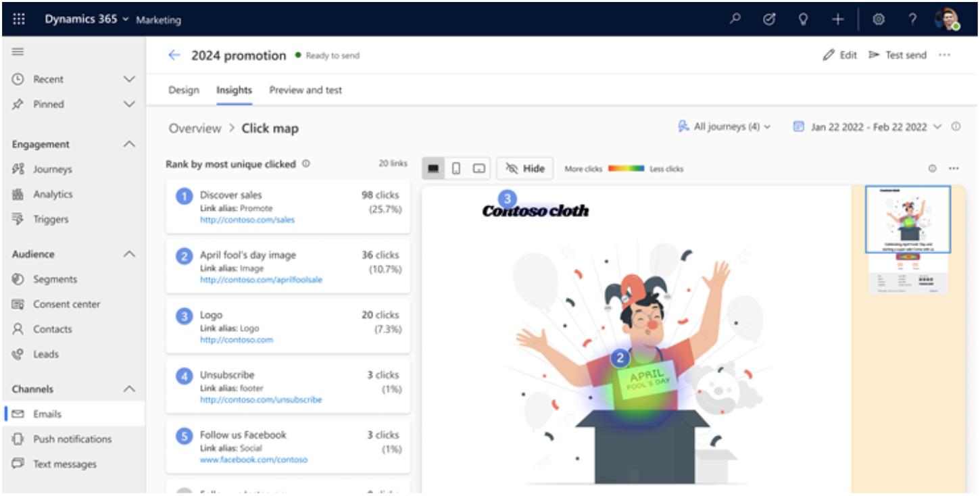Screen dimensions: 980x496
Task: Open the app launcher waffle icon
Action: pos(19,20)
